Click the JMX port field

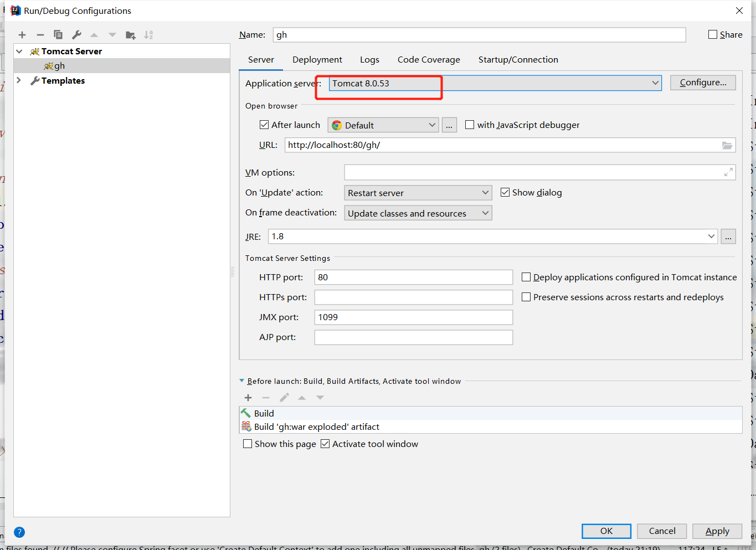(414, 317)
